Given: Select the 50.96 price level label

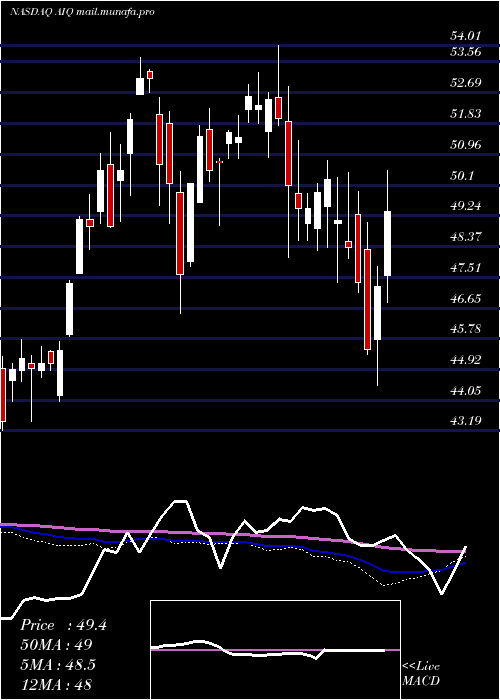Looking at the screenshot, I should click(466, 145).
